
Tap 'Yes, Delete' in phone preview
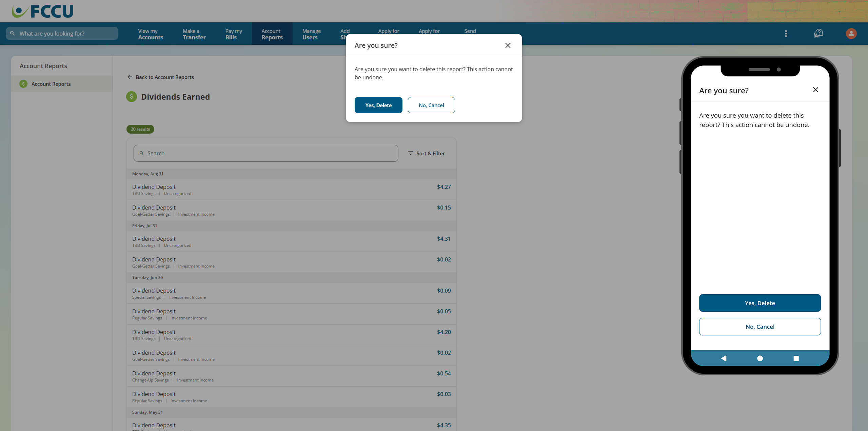[760, 303]
